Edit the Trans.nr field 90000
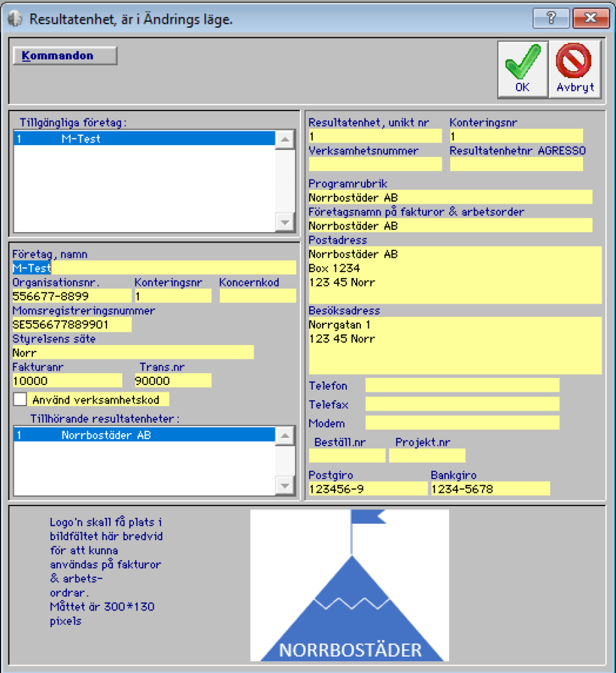Screen dimensions: 616x673 (173, 381)
